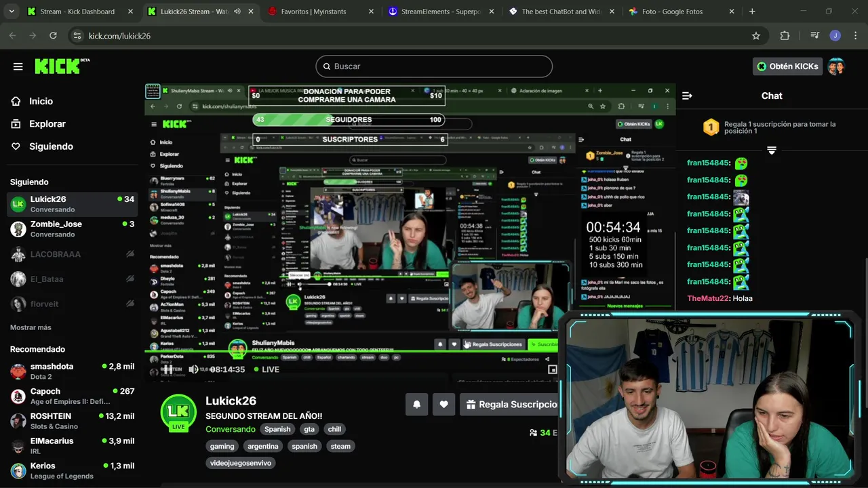
Task: Select the videojuegosenvivo tag
Action: 241,463
